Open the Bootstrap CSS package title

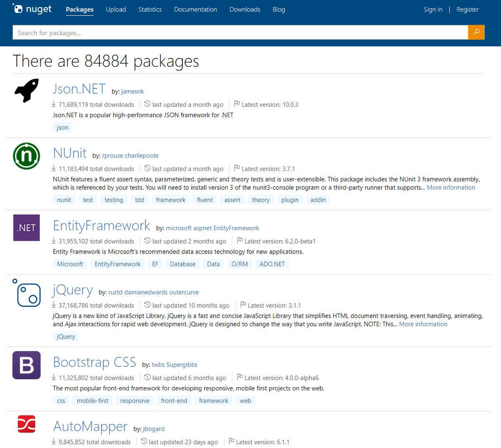[95, 362]
